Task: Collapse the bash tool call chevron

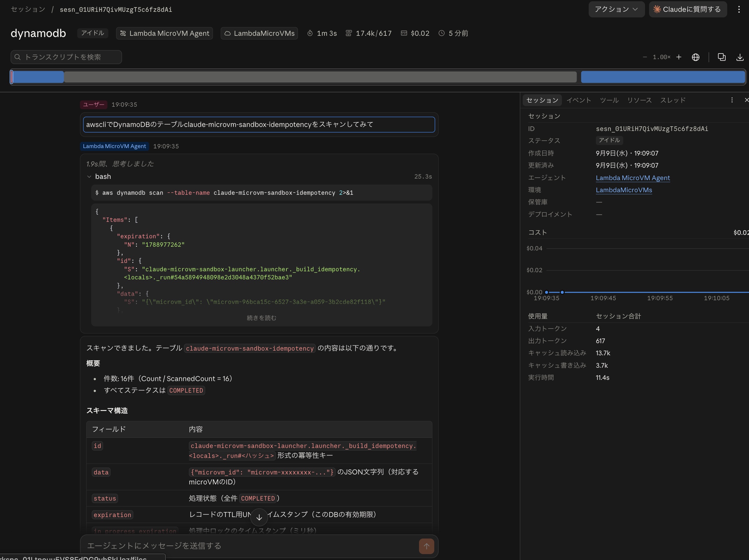Action: coord(89,177)
